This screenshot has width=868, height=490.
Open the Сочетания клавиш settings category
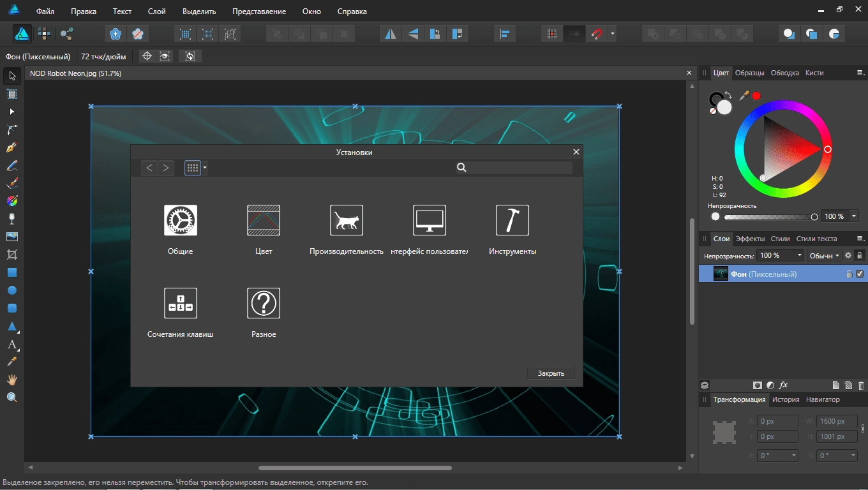[181, 304]
